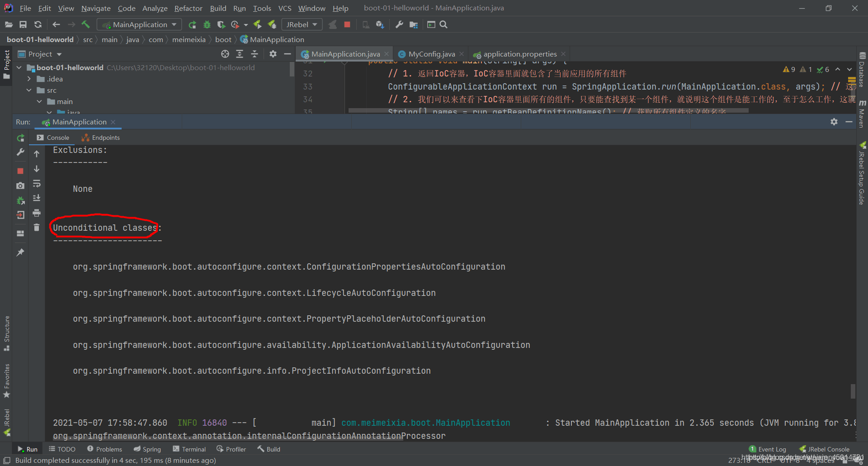Toggle the Structure tool window
The height and width of the screenshot is (466, 868).
click(x=6, y=333)
